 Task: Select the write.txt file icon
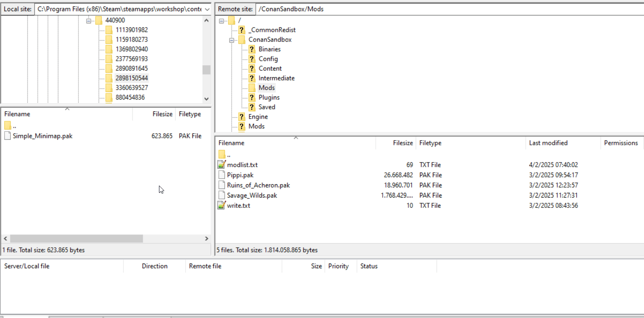(x=222, y=206)
